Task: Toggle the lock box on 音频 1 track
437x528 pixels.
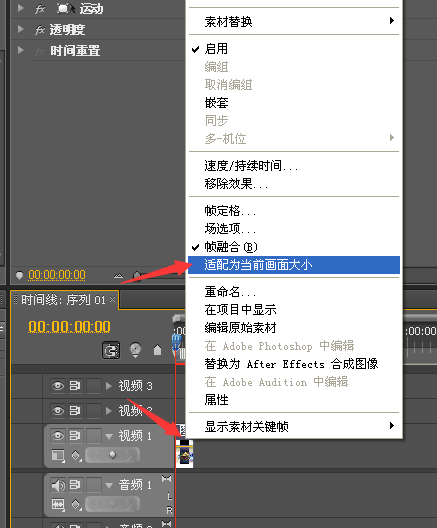Action: coord(94,485)
